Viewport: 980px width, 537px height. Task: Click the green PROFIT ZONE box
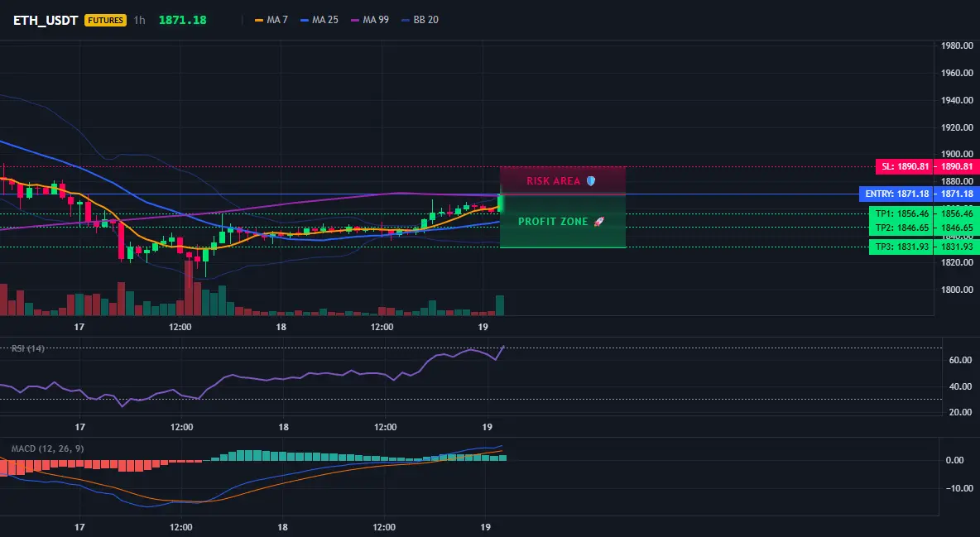pos(563,221)
